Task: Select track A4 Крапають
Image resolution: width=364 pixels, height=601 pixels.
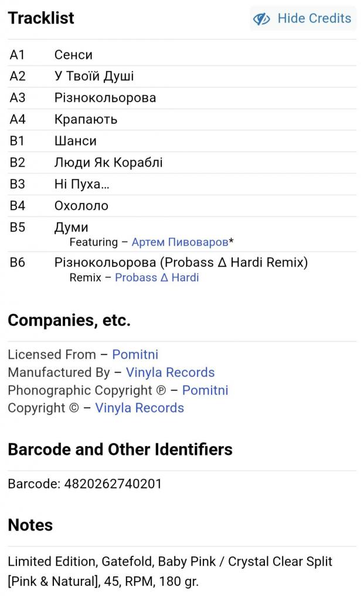Action: (x=86, y=119)
